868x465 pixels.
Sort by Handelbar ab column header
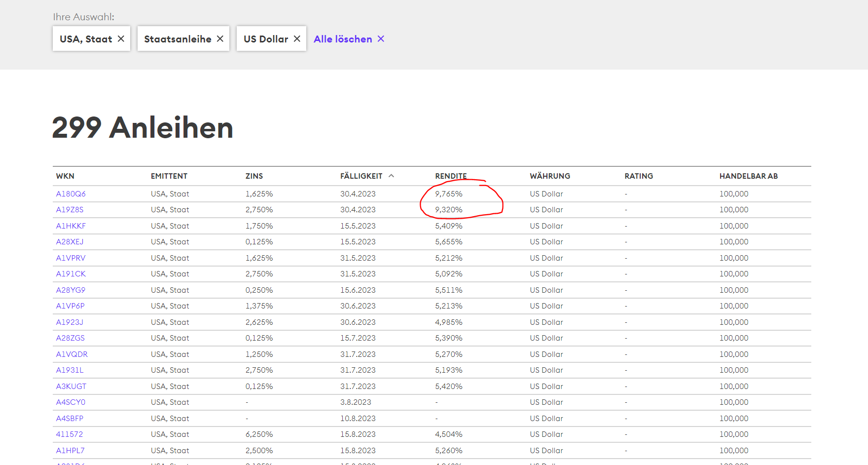[748, 176]
